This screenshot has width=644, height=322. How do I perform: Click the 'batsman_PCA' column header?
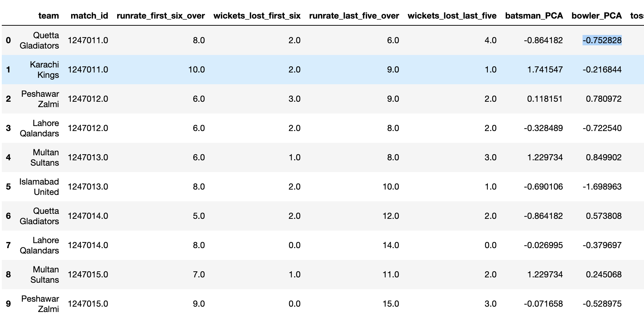click(534, 16)
